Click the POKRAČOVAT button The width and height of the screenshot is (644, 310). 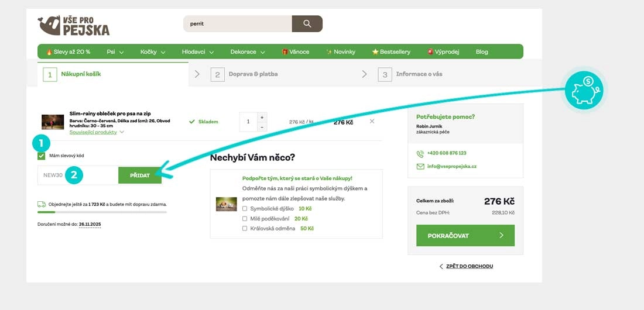click(x=465, y=236)
